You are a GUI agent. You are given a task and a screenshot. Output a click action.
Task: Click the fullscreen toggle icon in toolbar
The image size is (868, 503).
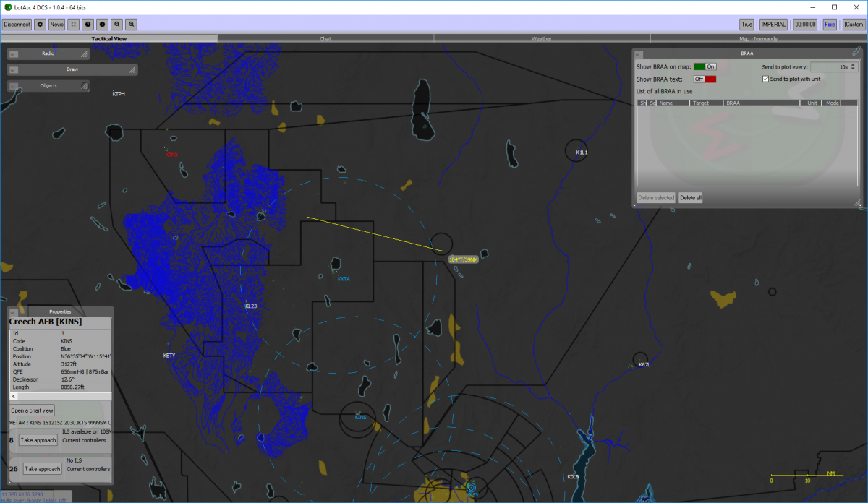click(74, 25)
